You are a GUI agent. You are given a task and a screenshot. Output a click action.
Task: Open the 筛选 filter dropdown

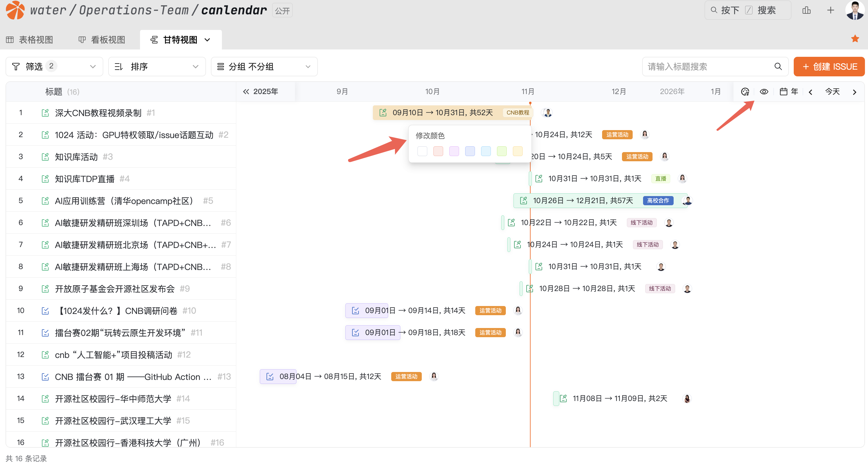tap(54, 66)
